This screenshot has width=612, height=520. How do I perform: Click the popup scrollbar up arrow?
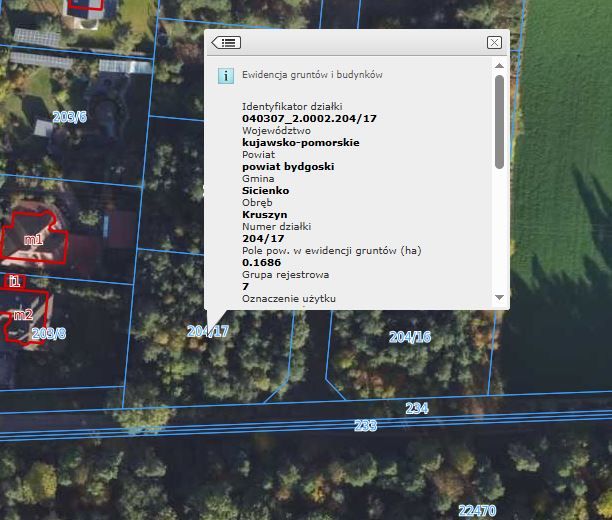499,66
